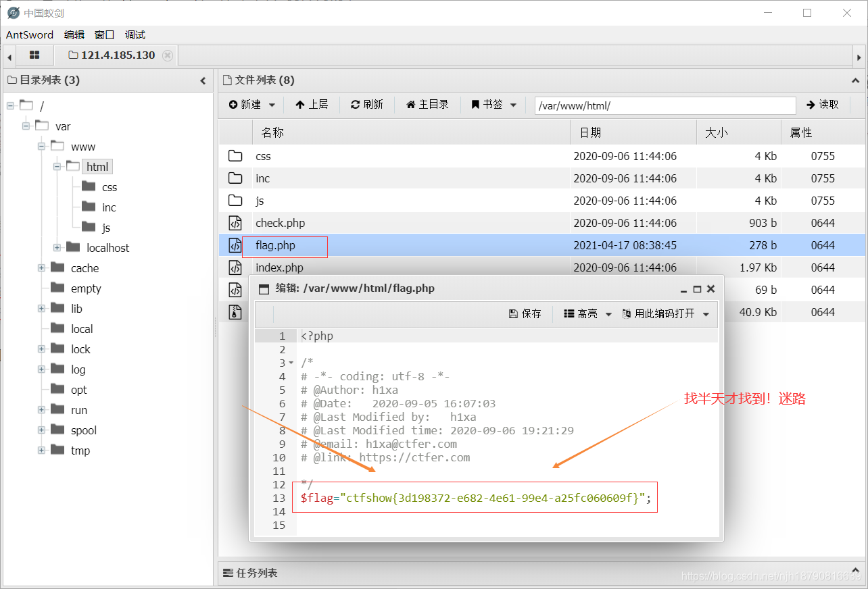
Task: Click the $flag code line 13
Action: (x=476, y=498)
